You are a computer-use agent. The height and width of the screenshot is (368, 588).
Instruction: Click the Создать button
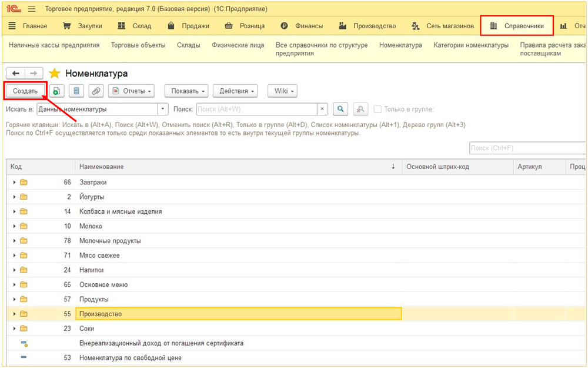[25, 91]
